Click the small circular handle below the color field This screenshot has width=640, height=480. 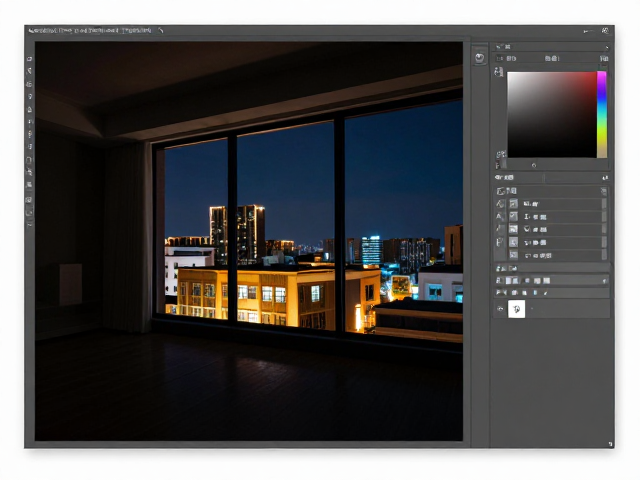click(x=534, y=165)
